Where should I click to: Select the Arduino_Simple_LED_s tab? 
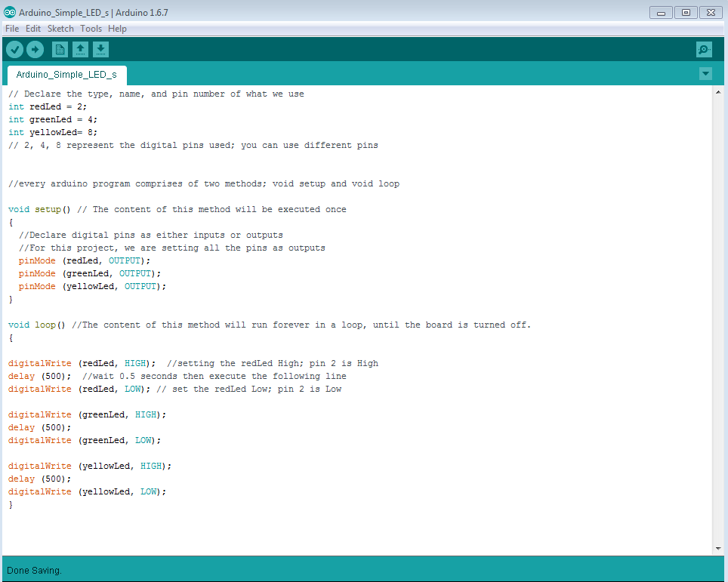coord(66,75)
